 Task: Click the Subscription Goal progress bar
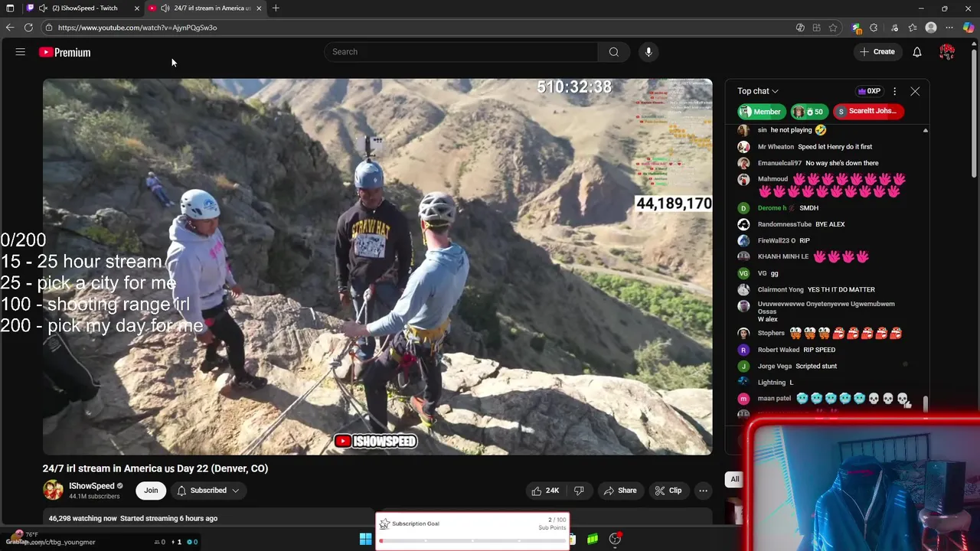(472, 541)
